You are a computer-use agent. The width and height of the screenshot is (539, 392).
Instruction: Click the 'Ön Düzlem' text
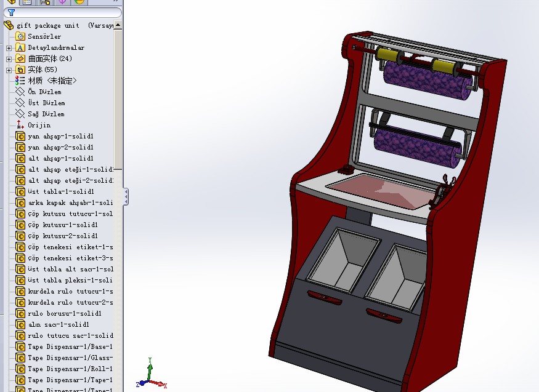tap(45, 92)
